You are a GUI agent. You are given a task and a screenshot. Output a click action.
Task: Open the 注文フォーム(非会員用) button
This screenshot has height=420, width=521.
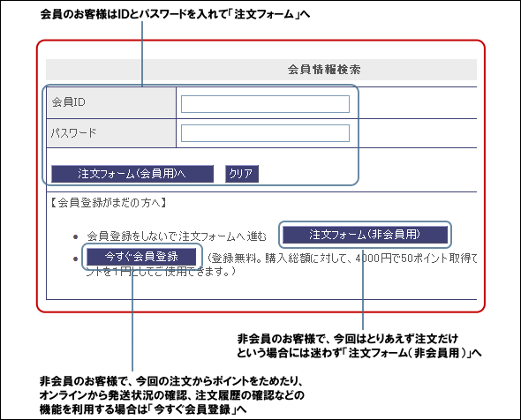pos(365,235)
